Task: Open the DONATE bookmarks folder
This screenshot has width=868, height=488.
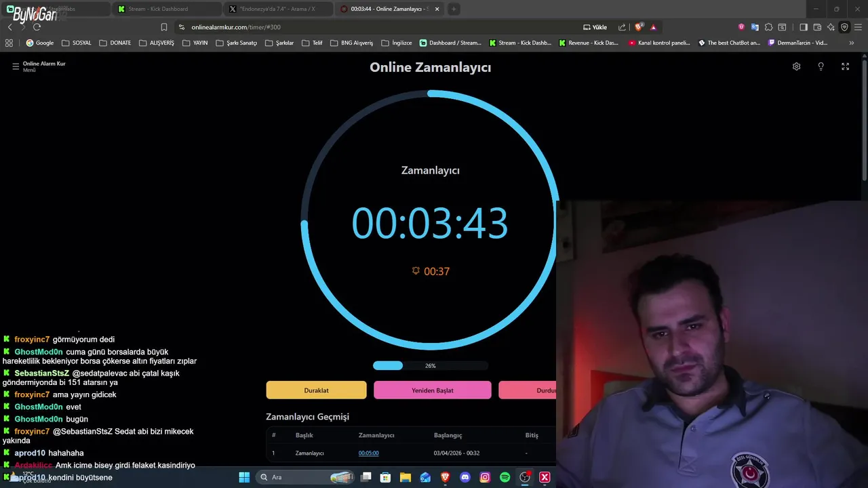Action: (115, 43)
